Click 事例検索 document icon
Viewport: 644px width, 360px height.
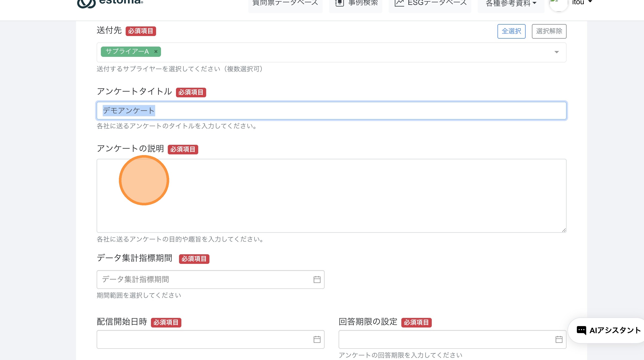tap(340, 3)
